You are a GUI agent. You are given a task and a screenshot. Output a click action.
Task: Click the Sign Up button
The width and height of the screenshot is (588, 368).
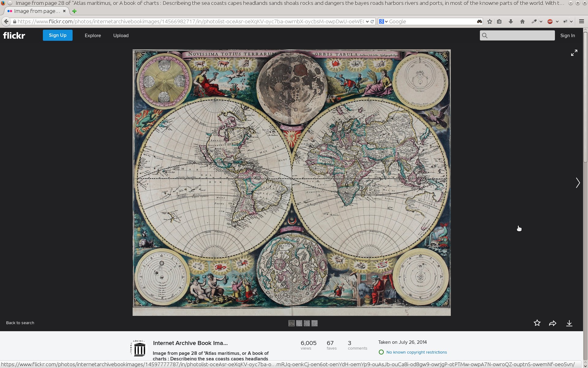click(58, 35)
